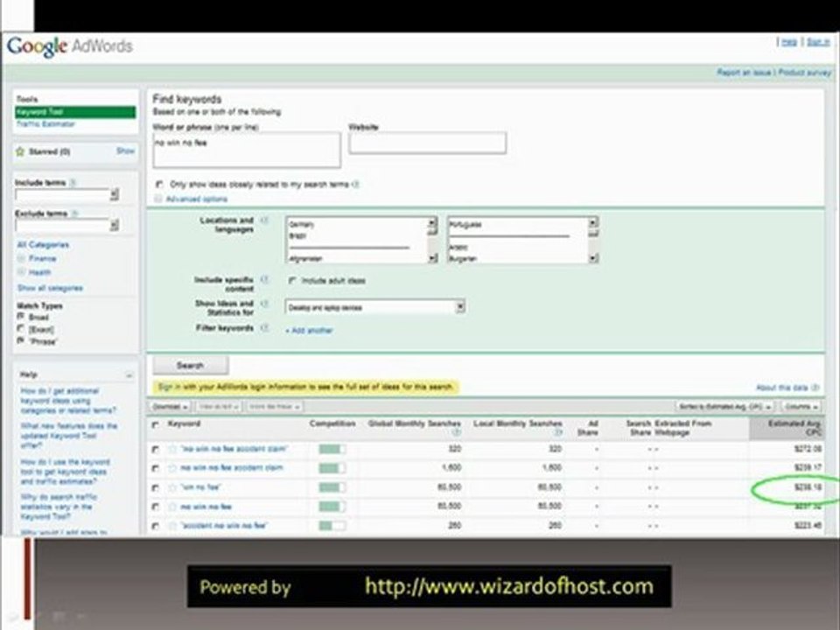840x630 pixels.
Task: Click 'Show all categories' link
Action: coord(50,288)
